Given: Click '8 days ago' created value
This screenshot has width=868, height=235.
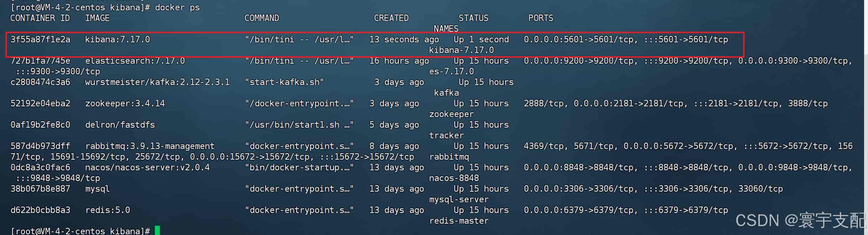Looking at the screenshot, I should coord(394,146).
